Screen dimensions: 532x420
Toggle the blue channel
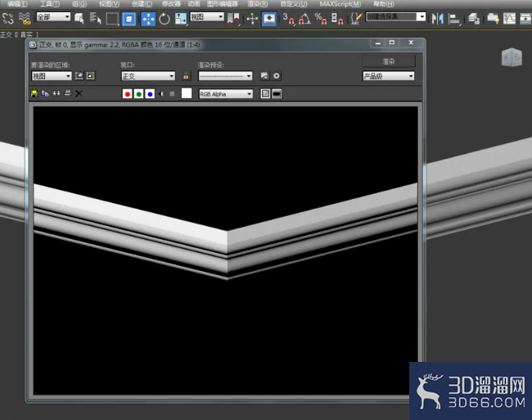[150, 94]
